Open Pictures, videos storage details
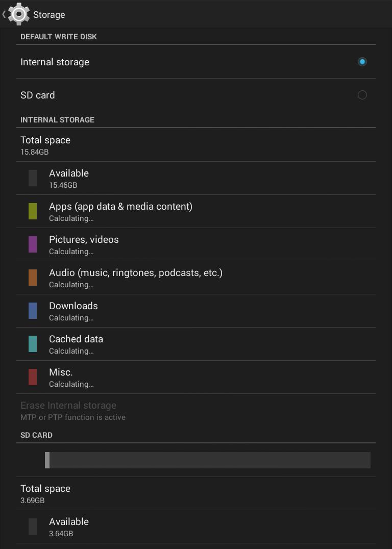 [x=84, y=244]
